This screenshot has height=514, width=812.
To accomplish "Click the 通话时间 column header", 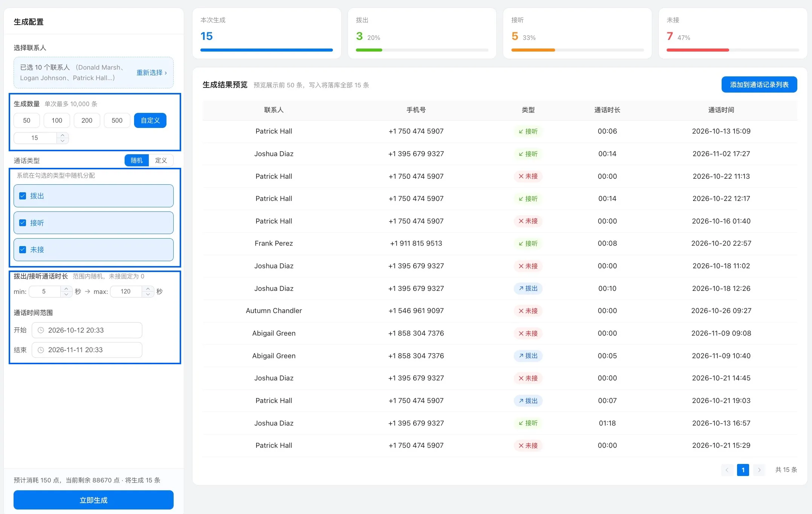I will [721, 110].
